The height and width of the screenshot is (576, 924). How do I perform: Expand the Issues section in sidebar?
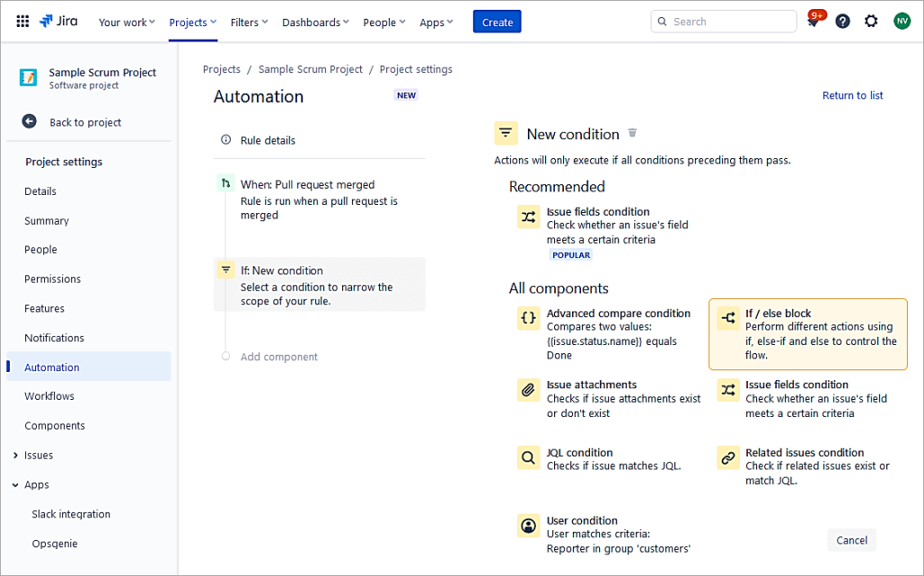point(16,456)
